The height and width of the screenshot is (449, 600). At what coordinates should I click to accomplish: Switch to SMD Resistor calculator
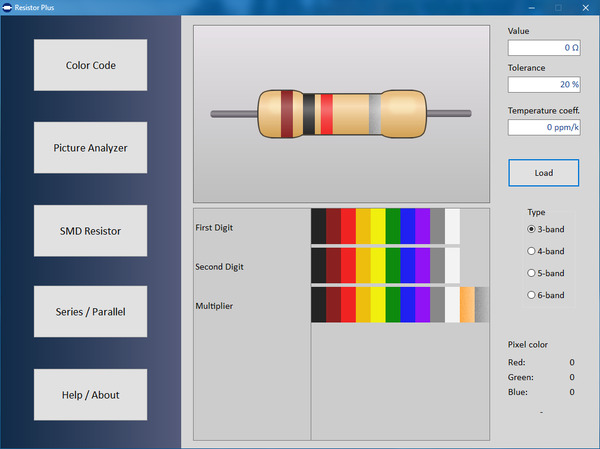90,231
